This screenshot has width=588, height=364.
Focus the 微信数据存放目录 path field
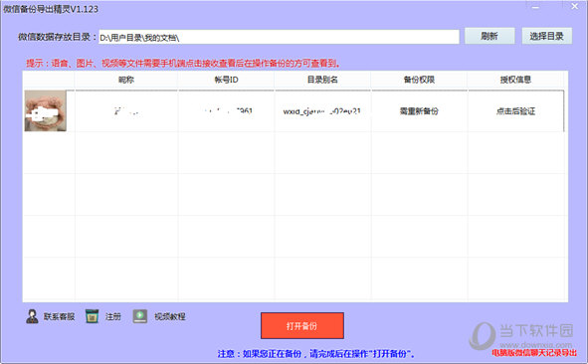(279, 37)
